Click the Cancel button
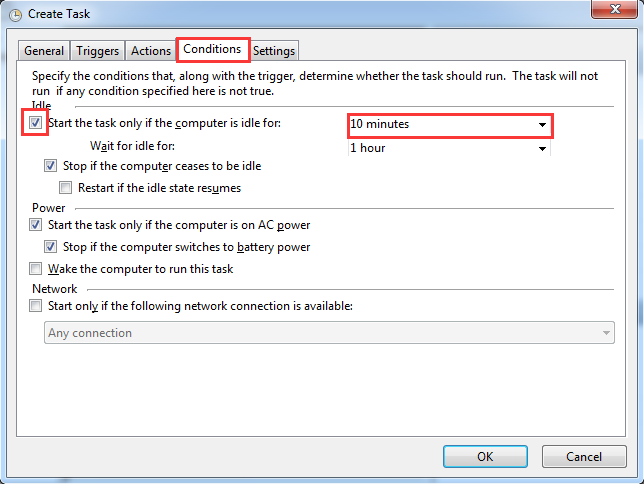This screenshot has width=644, height=484. click(584, 456)
